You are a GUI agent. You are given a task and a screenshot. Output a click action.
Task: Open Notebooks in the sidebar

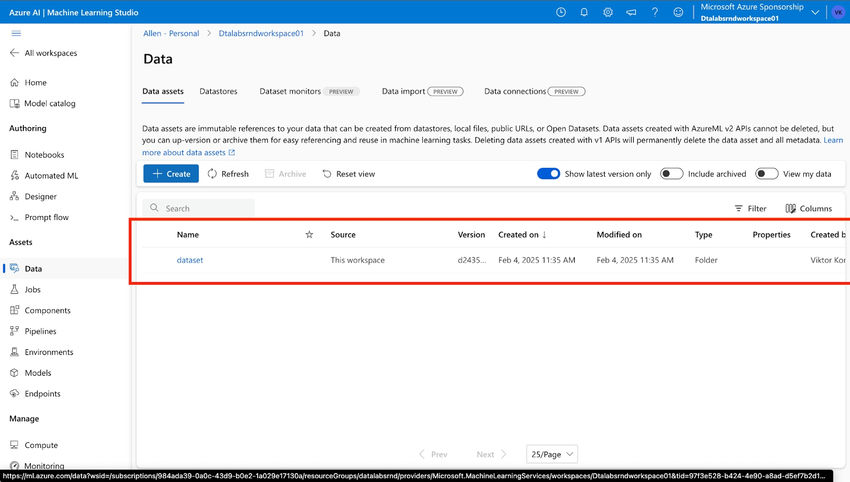[37, 155]
